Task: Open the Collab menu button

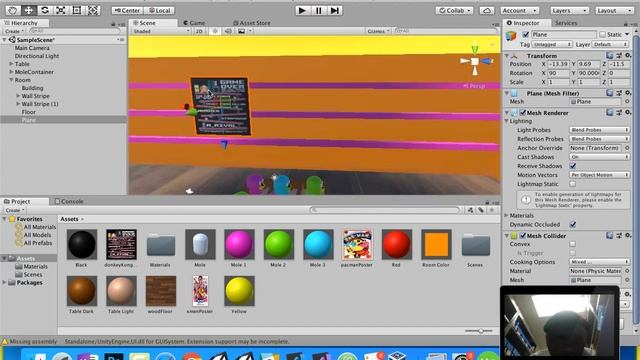Action: pos(454,11)
